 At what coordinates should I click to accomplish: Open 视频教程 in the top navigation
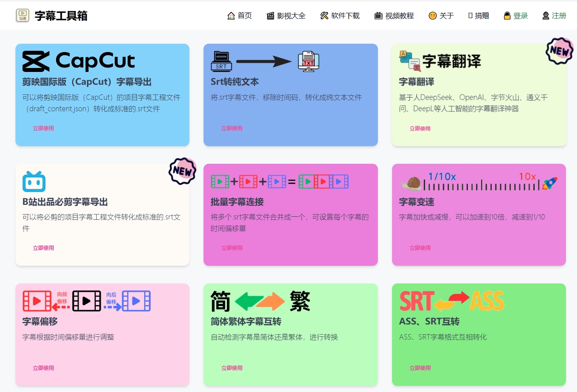(394, 16)
